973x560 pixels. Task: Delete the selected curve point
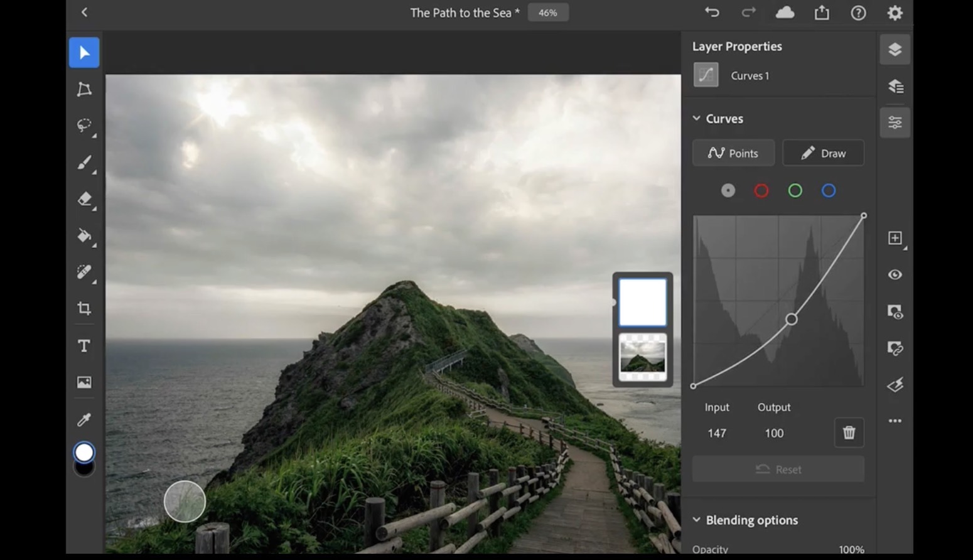click(x=849, y=433)
